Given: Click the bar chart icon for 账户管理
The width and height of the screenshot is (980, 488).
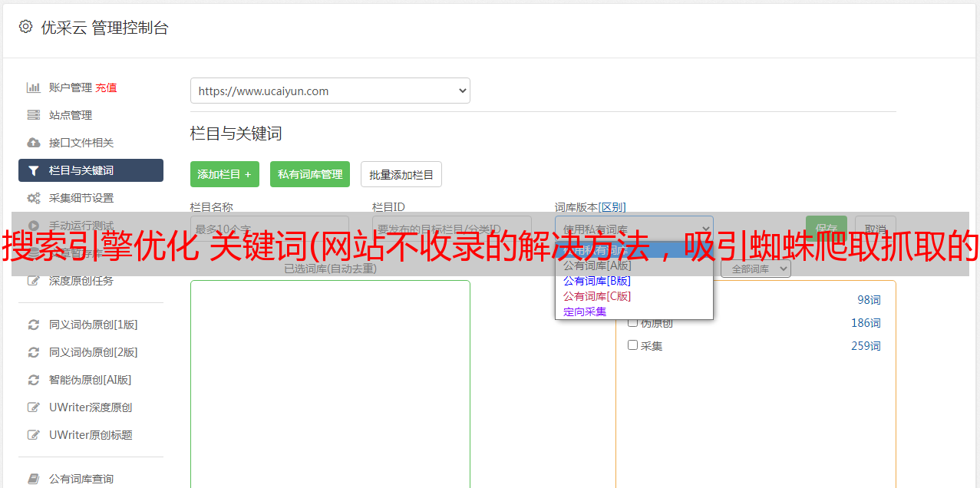Looking at the screenshot, I should (33, 87).
